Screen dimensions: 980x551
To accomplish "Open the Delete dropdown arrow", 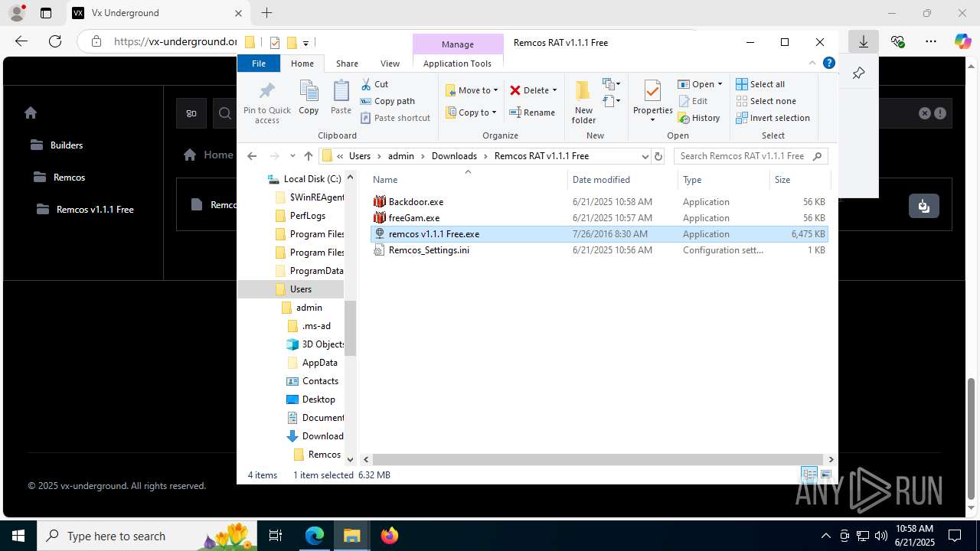I will 554,90.
